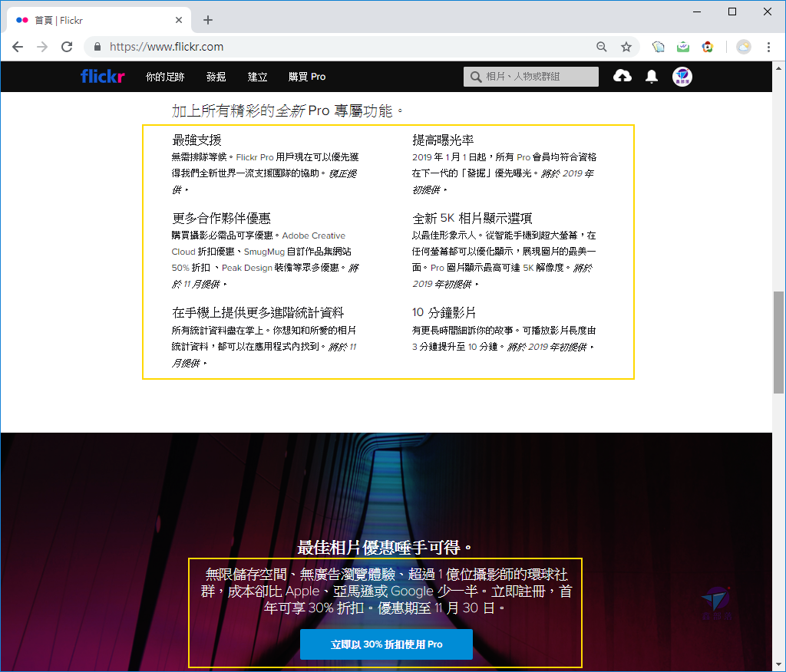Bookmark this page with the star icon

point(626,47)
